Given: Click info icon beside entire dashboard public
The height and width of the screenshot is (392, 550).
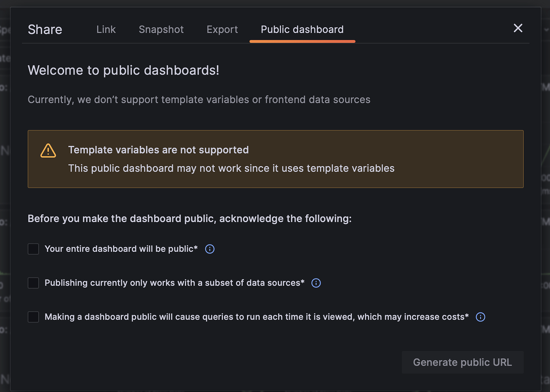Looking at the screenshot, I should (210, 249).
